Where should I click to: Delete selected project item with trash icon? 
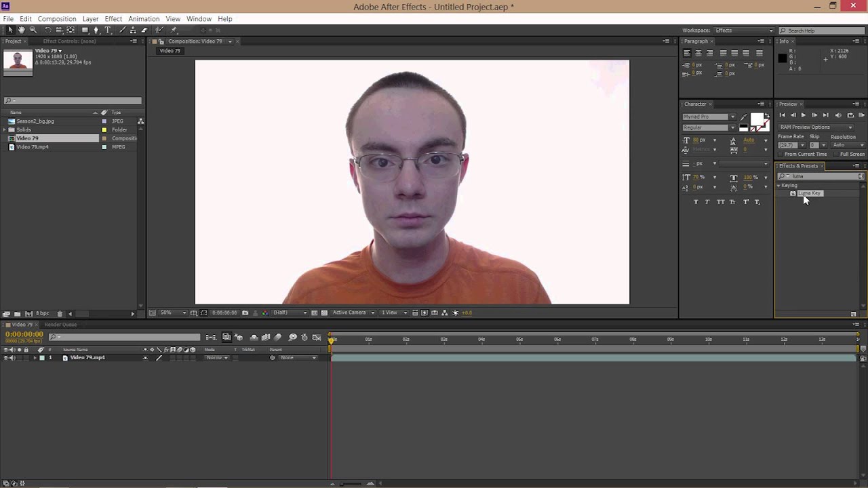coord(60,314)
